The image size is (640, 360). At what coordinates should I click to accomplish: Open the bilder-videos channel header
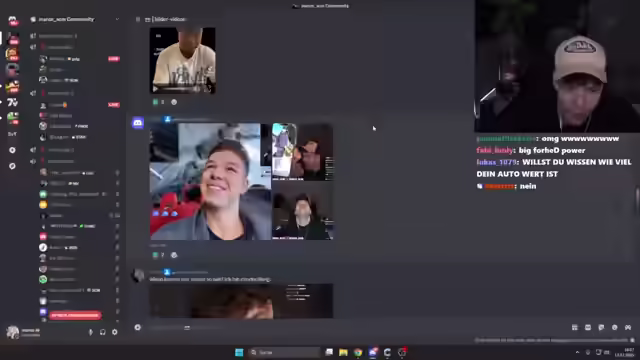coord(170,19)
